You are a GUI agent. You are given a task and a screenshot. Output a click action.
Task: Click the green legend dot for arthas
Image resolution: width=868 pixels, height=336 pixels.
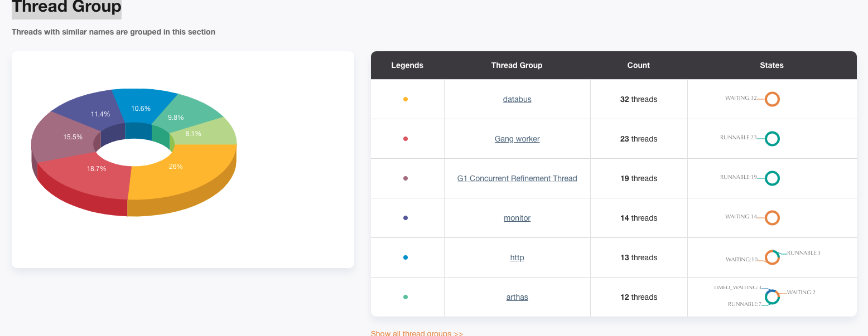[407, 296]
